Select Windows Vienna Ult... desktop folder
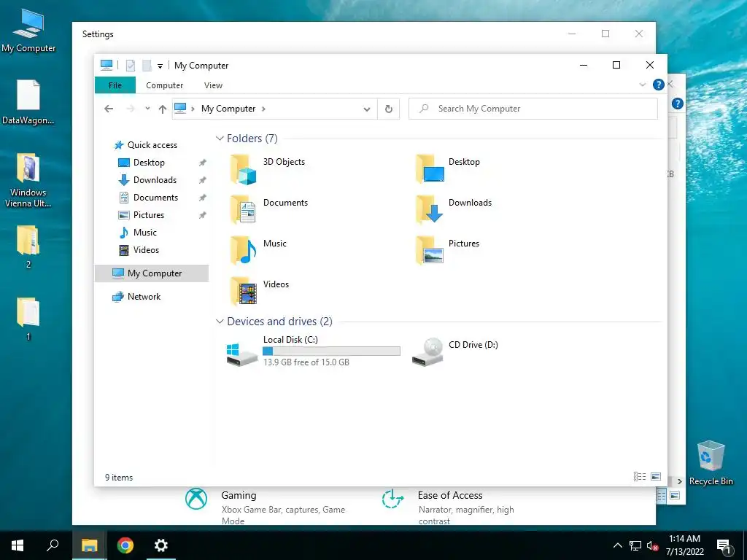Screen dimensions: 747x560 point(28,180)
